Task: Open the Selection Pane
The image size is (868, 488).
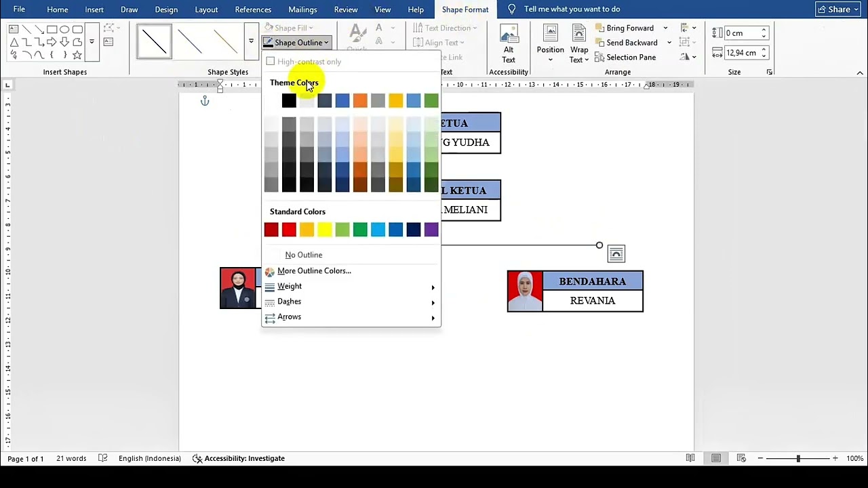Action: click(x=625, y=57)
